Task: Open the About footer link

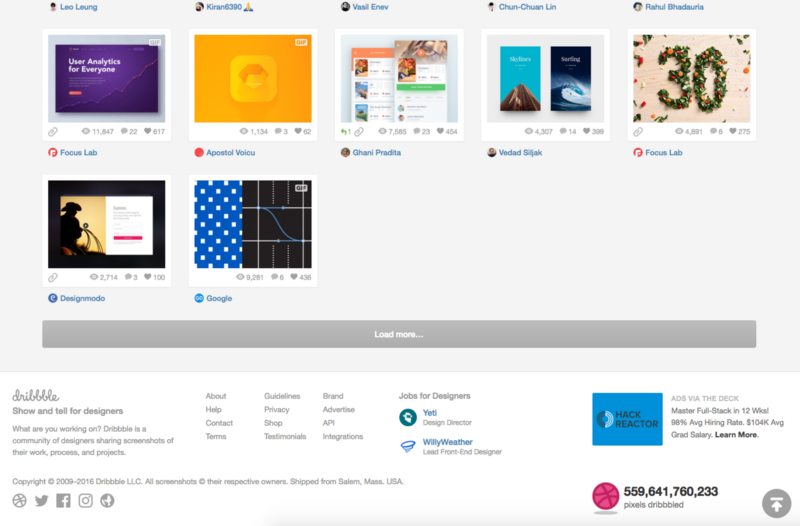Action: [x=216, y=396]
